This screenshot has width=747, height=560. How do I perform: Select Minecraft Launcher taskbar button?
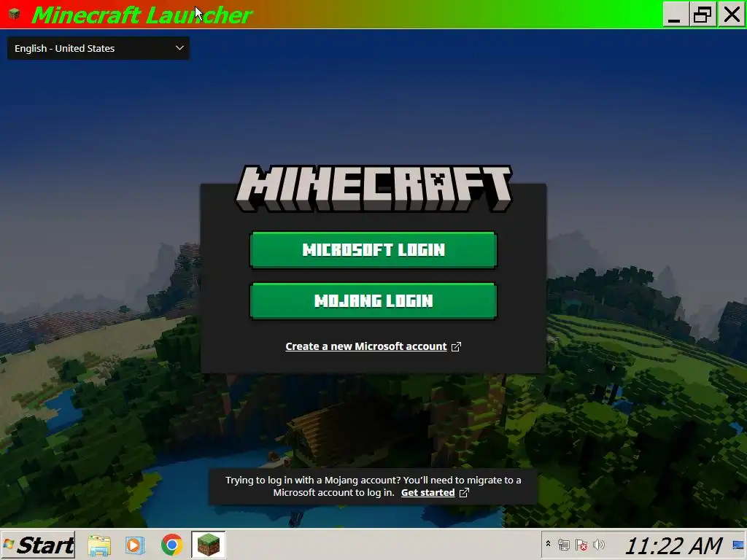pyautogui.click(x=208, y=545)
